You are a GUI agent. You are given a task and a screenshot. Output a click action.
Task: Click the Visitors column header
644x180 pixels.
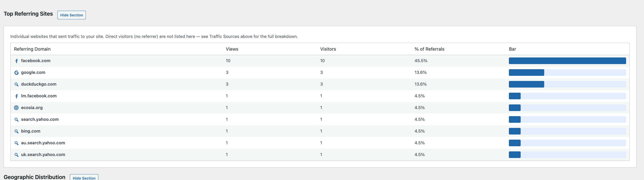(328, 49)
